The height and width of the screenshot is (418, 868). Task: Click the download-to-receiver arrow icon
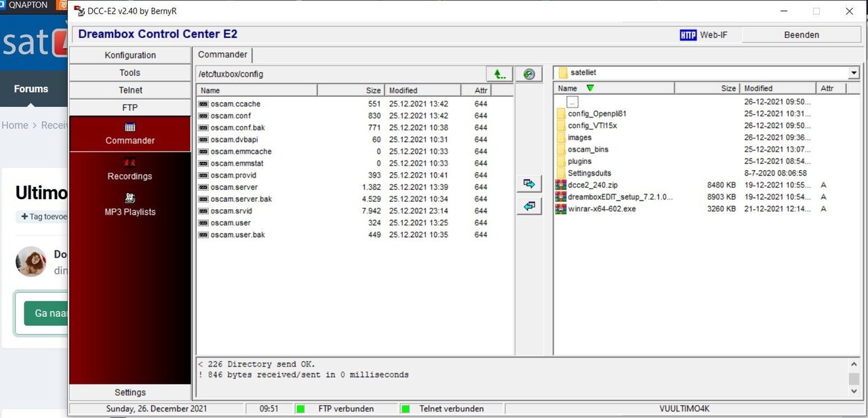pos(529,183)
